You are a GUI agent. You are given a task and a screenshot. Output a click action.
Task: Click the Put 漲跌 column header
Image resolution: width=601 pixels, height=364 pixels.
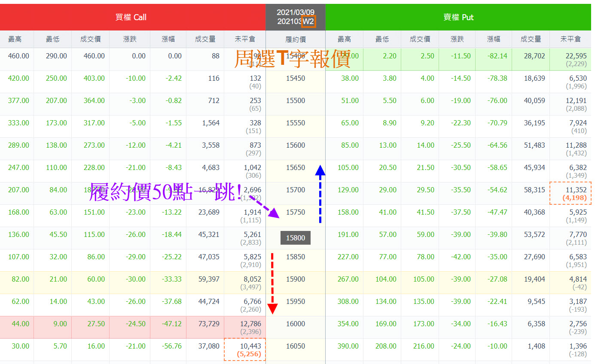(457, 39)
